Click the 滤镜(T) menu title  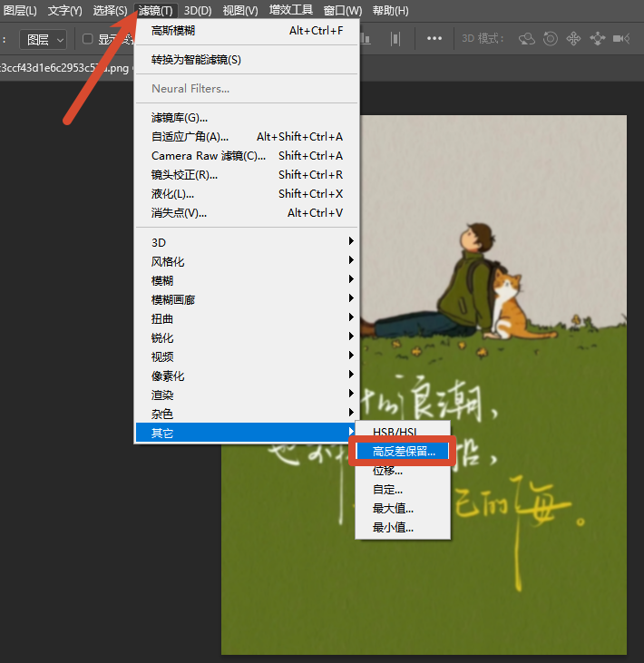point(155,11)
